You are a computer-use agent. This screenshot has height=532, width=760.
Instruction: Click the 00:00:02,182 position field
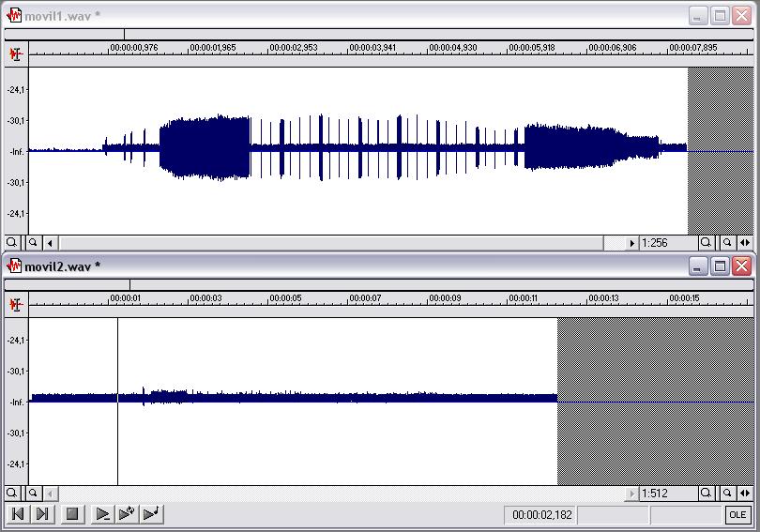click(541, 514)
